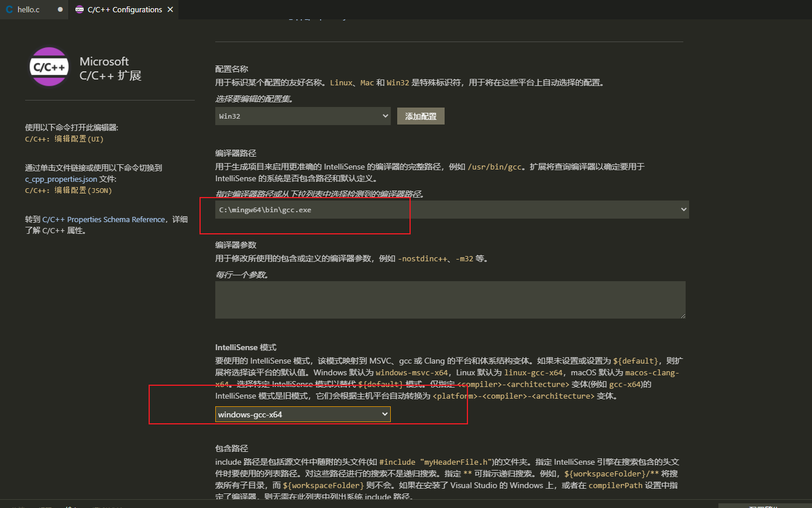This screenshot has height=508, width=812.
Task: Click the compilerPath code text
Action: [615, 485]
